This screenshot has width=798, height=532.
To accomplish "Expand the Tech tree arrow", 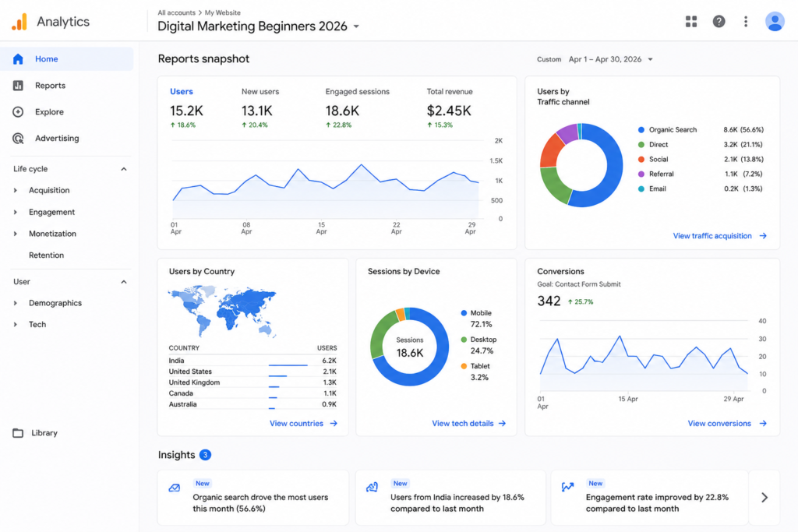I will (x=16, y=325).
